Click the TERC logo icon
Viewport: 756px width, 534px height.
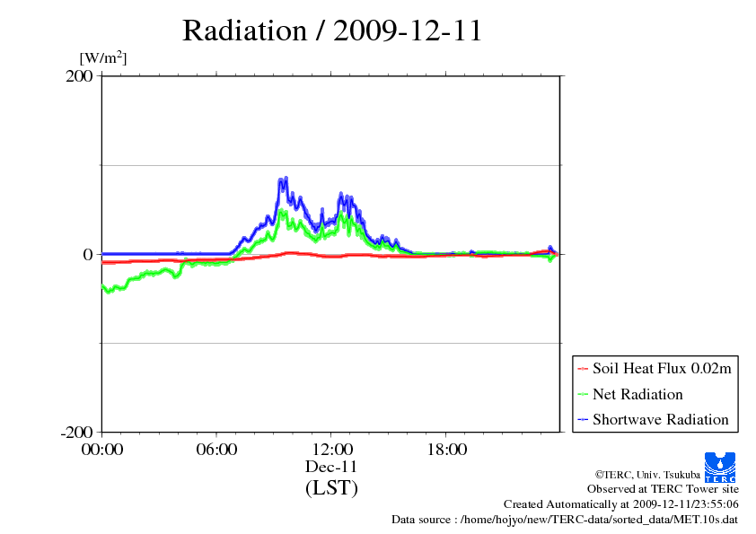coord(720,468)
